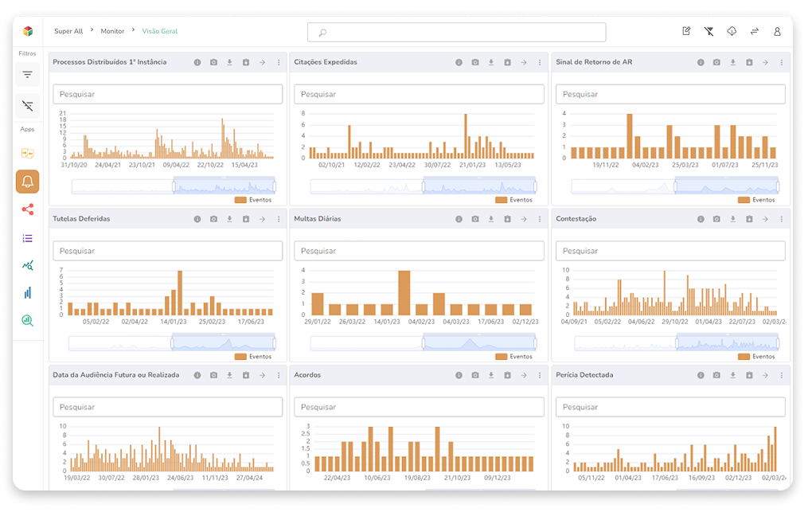Toggle the Eventos legend in Multas Diárias chart

[513, 357]
